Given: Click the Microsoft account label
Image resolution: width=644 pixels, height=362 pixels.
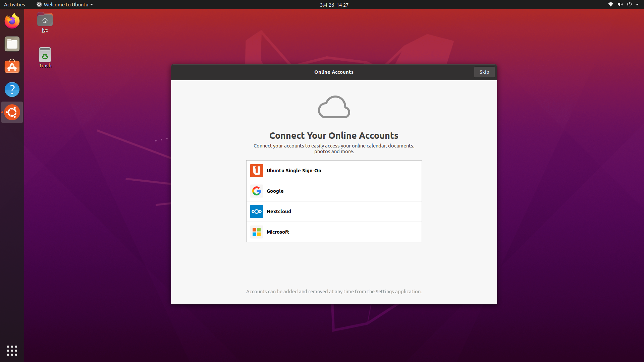Looking at the screenshot, I should click(x=278, y=232).
